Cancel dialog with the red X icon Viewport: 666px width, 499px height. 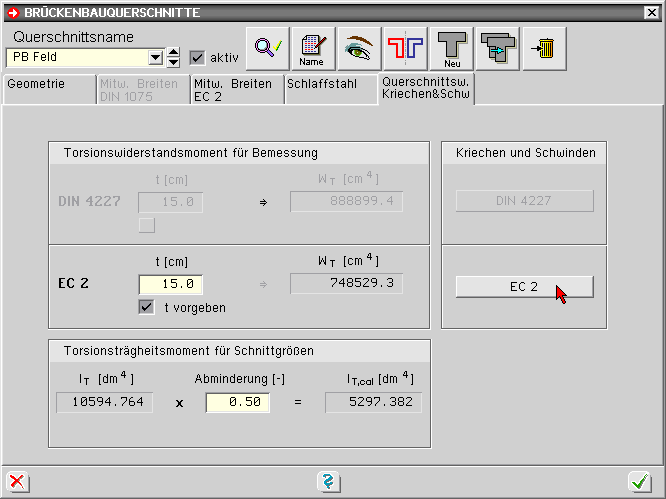[x=17, y=482]
